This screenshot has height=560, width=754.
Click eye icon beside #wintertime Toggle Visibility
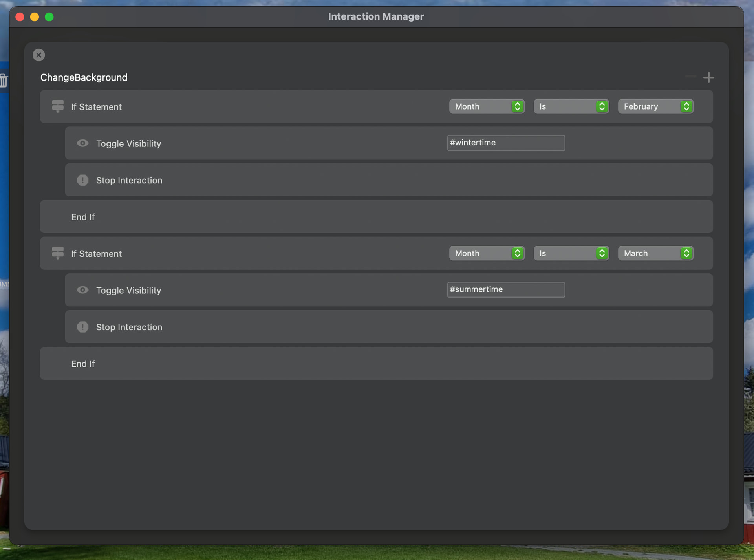pos(82,143)
